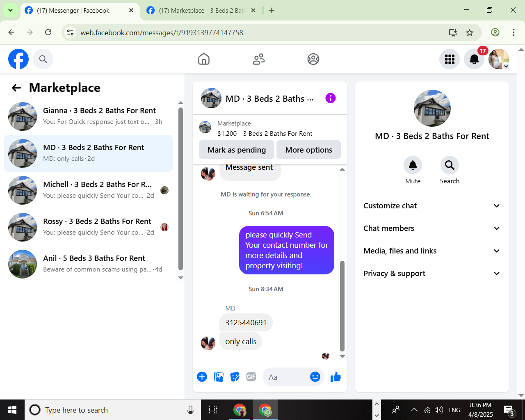
Task: Open volume control in system tray
Action: click(439, 410)
